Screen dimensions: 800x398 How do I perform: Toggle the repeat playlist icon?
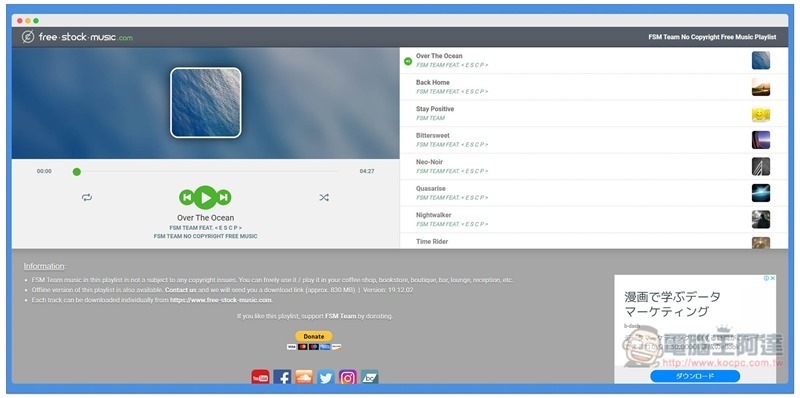point(87,197)
